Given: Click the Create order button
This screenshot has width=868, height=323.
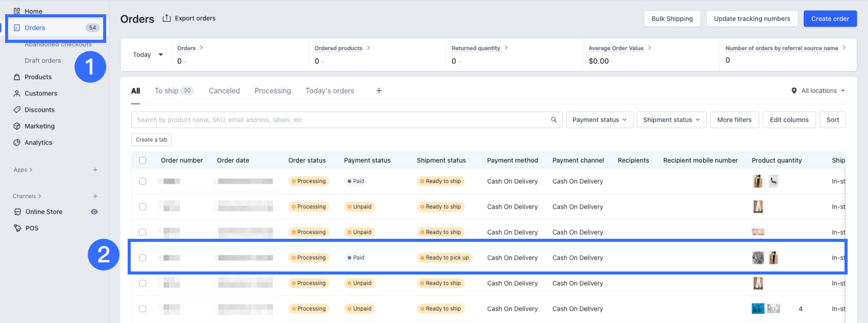Looking at the screenshot, I should click(830, 19).
